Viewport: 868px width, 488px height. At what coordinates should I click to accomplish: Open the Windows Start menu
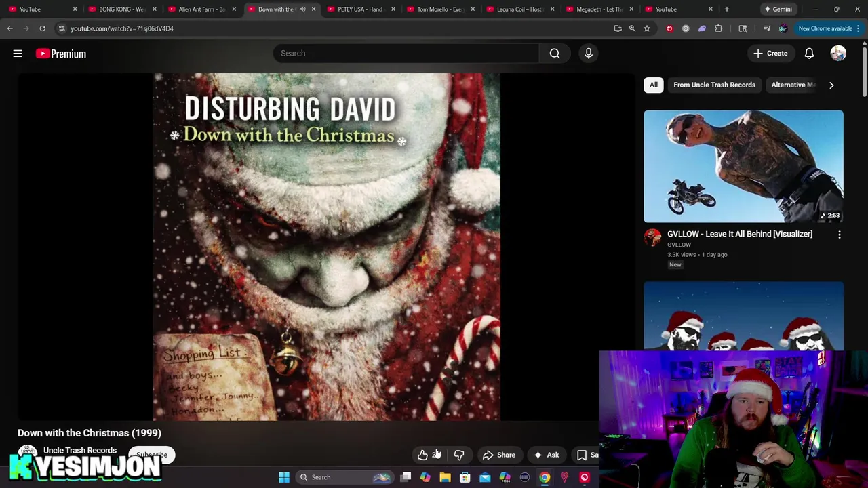[284, 477]
